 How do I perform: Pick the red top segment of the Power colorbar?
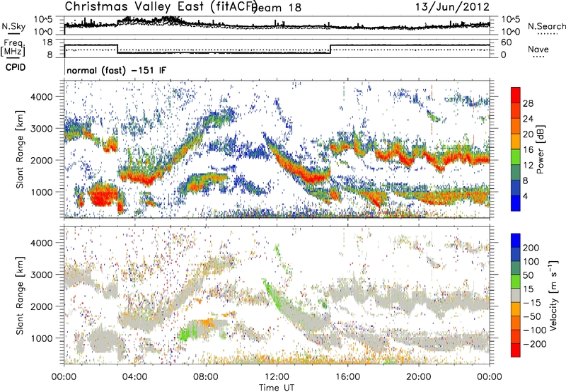pos(516,96)
